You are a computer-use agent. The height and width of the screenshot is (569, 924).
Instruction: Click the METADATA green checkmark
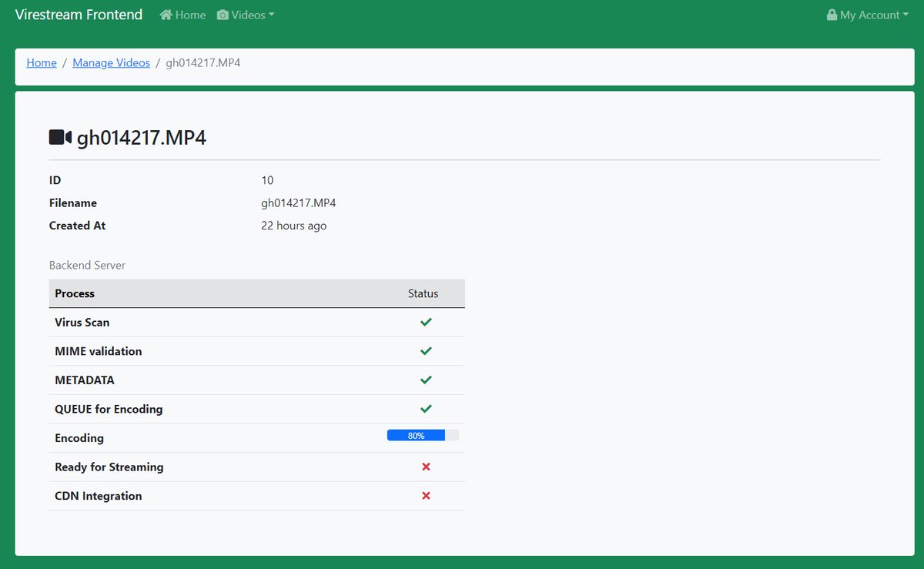pos(426,380)
